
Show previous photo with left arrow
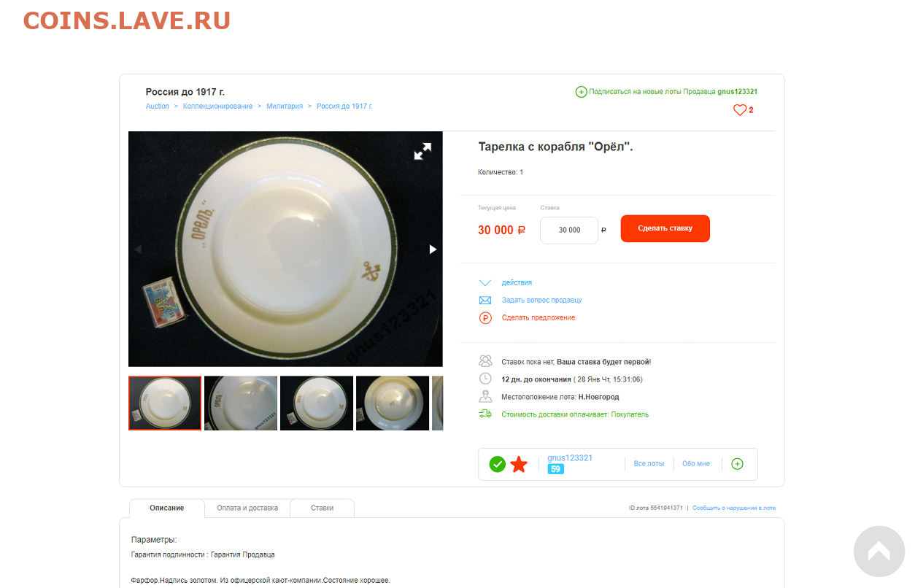[138, 249]
